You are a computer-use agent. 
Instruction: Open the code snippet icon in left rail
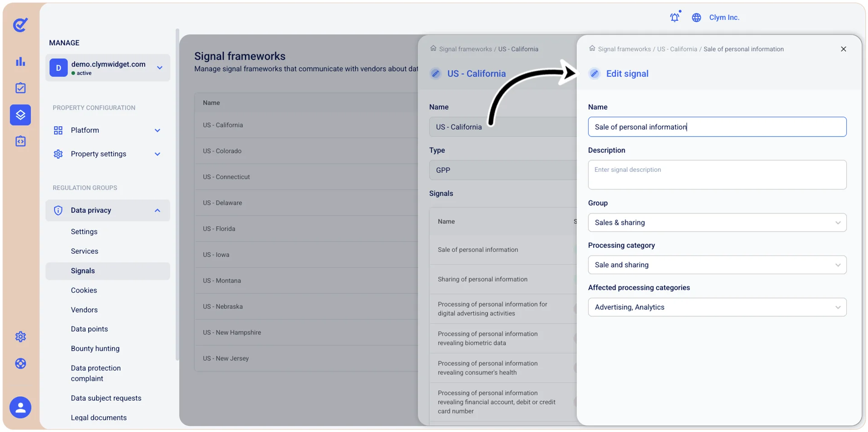click(20, 141)
